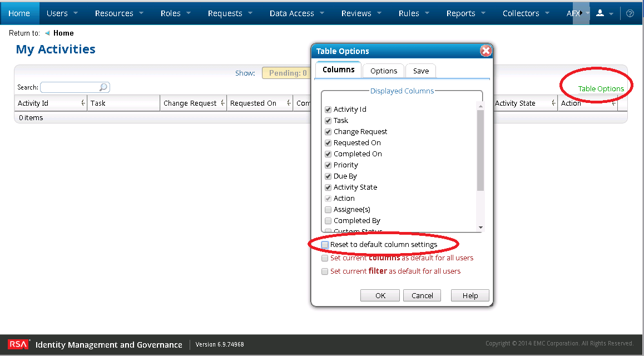Click the Activity Id column sort icon
The height and width of the screenshot is (356, 644).
83,103
